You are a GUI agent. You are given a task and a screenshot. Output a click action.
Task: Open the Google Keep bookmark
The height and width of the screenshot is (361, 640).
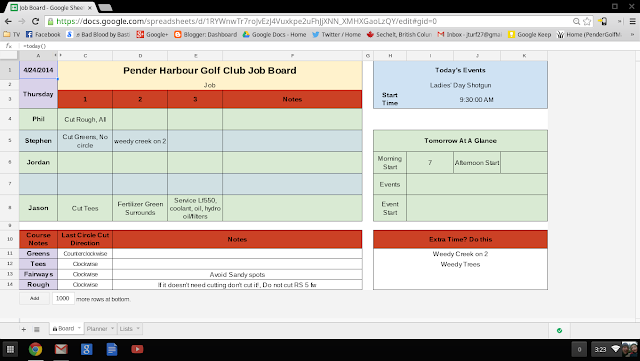[x=529, y=34]
